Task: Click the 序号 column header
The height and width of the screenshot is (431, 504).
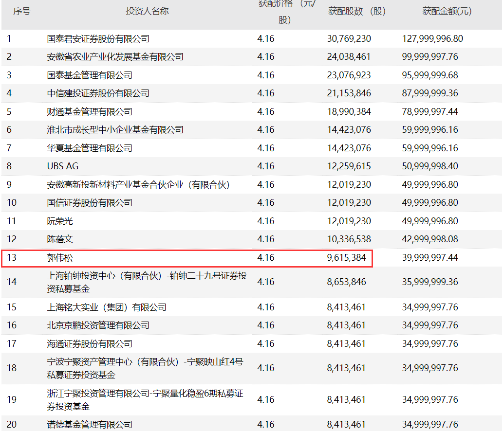Action: [x=21, y=11]
